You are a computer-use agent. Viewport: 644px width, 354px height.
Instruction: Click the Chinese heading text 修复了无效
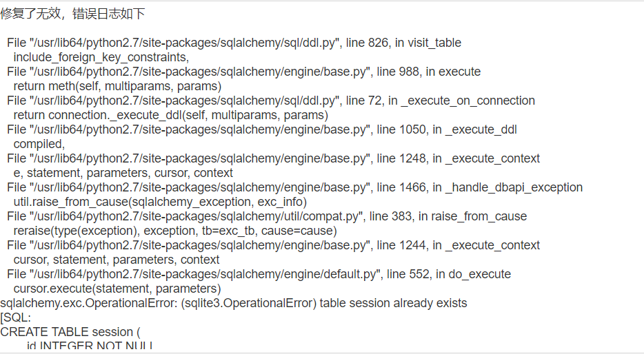[30, 14]
